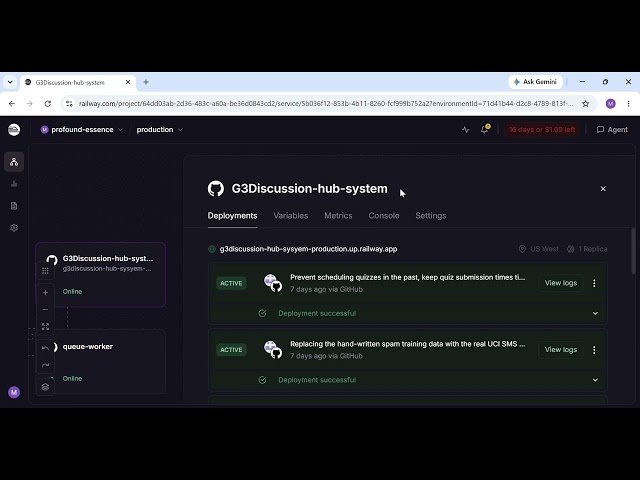The image size is (640, 480).
Task: Open the Chrome profile avatar
Action: [x=611, y=104]
